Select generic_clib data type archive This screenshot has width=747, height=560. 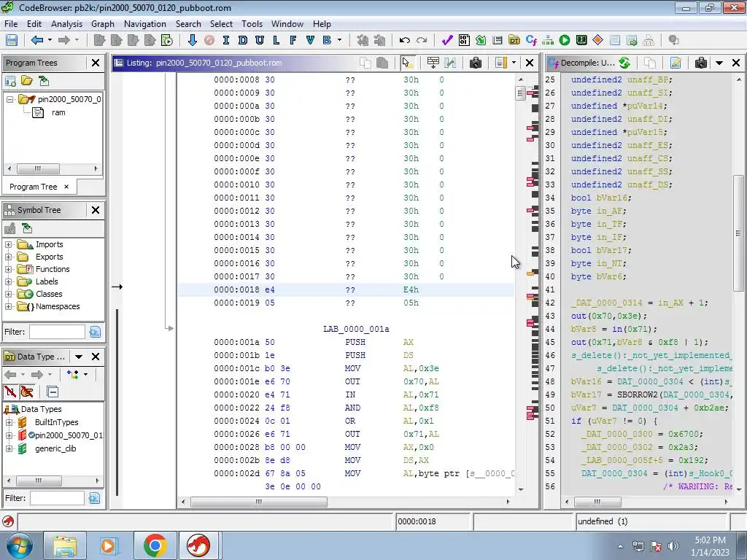(55, 448)
